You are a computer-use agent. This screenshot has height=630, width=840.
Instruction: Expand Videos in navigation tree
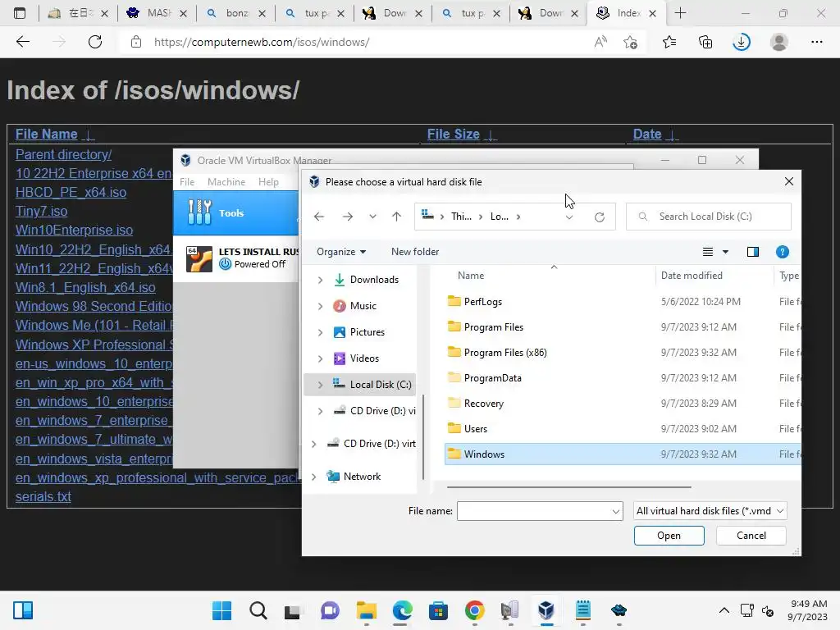coord(320,358)
